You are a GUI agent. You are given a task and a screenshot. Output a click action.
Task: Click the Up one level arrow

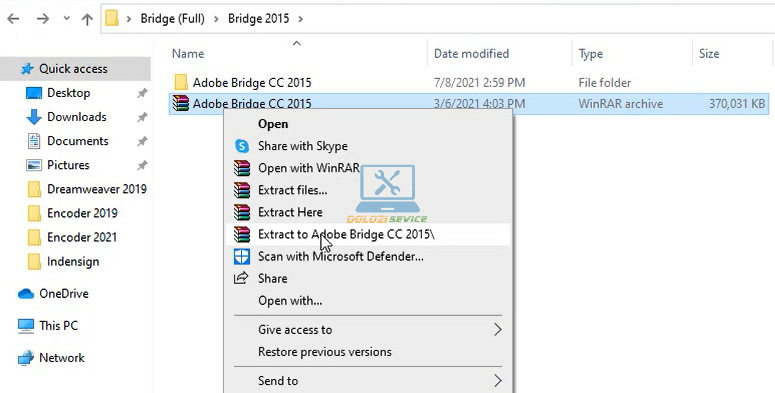tap(87, 19)
